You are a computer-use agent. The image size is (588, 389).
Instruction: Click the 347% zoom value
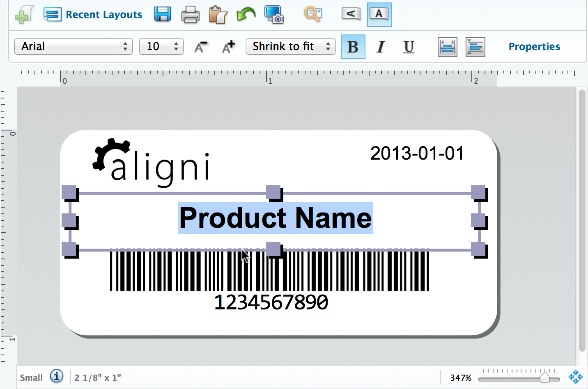(461, 378)
